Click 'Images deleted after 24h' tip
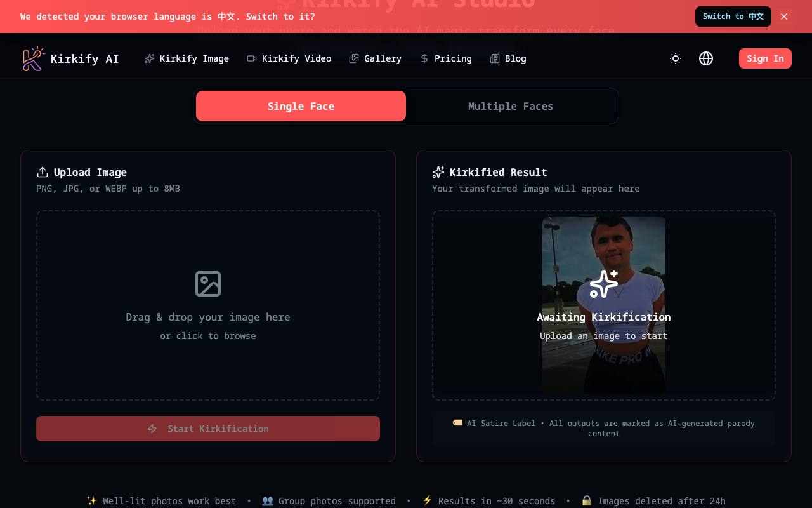The width and height of the screenshot is (812, 508). point(653,501)
